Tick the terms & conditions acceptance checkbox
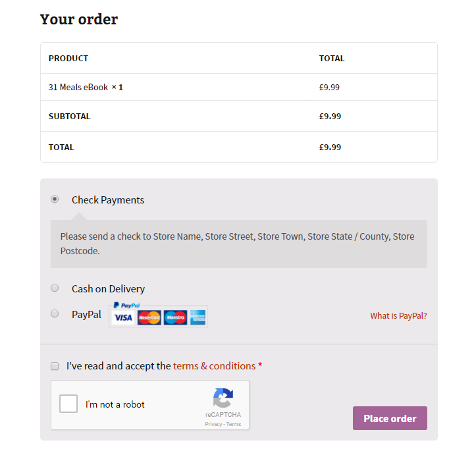 pos(55,366)
